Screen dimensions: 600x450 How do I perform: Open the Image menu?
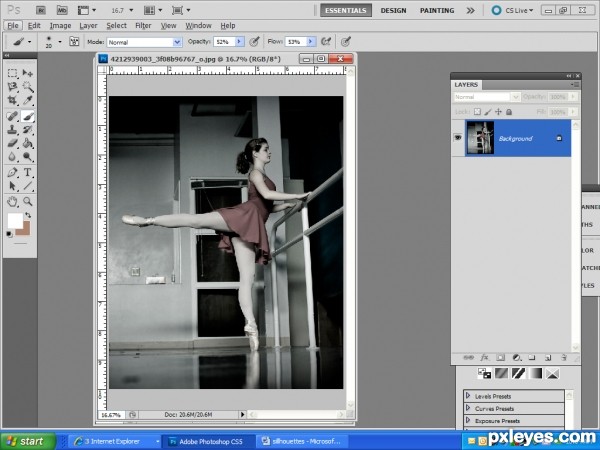(60, 26)
